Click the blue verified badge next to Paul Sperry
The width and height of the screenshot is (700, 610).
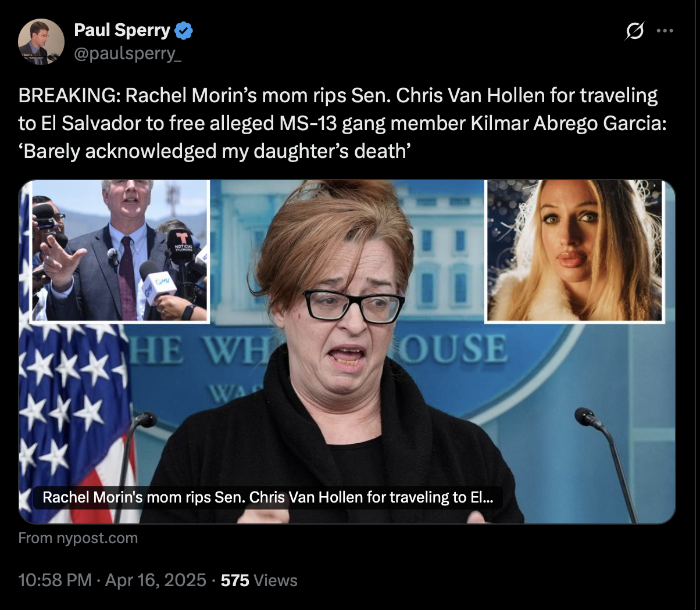click(x=184, y=30)
